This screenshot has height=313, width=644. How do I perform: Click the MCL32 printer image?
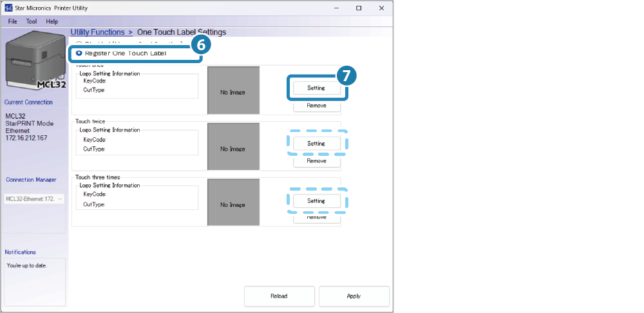35,61
